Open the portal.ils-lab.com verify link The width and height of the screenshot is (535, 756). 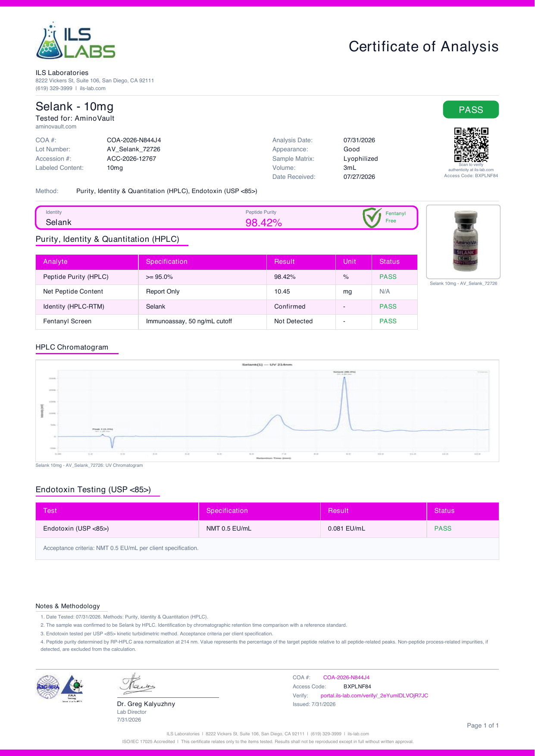[374, 696]
